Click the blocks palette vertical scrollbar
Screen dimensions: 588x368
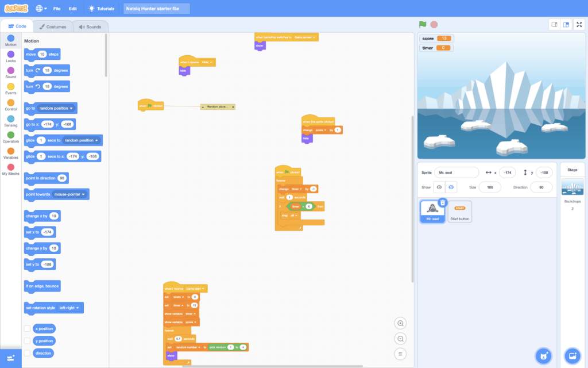coord(106,55)
